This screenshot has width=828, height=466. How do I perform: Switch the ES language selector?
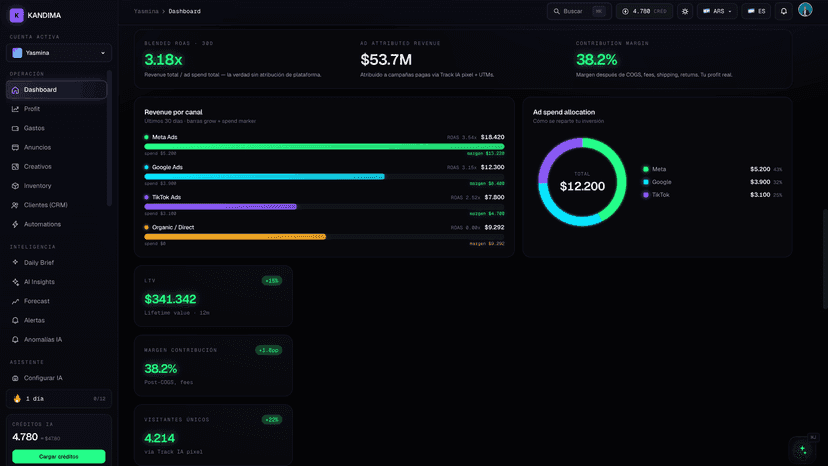[756, 11]
